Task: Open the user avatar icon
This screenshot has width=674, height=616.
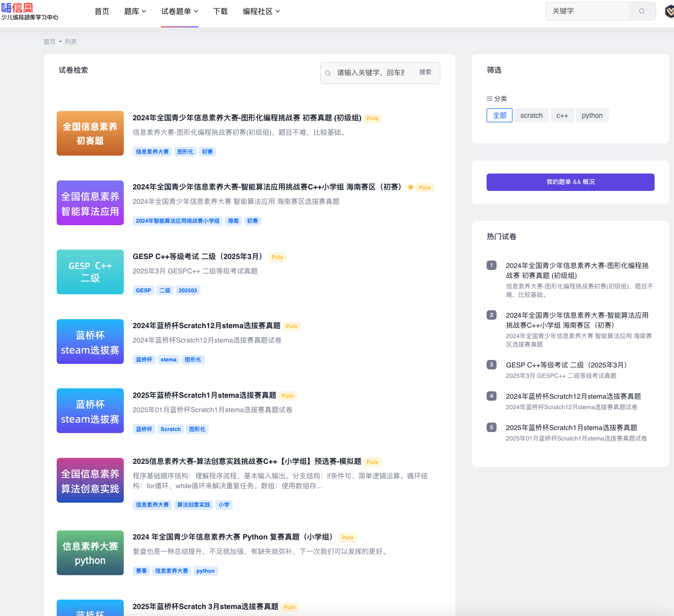Action: pos(670,11)
